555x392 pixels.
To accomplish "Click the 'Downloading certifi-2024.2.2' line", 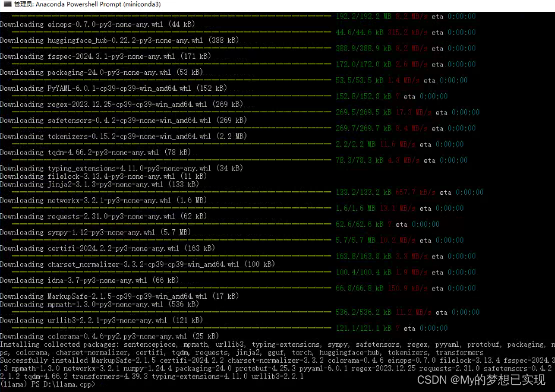I will pyautogui.click(x=107, y=248).
